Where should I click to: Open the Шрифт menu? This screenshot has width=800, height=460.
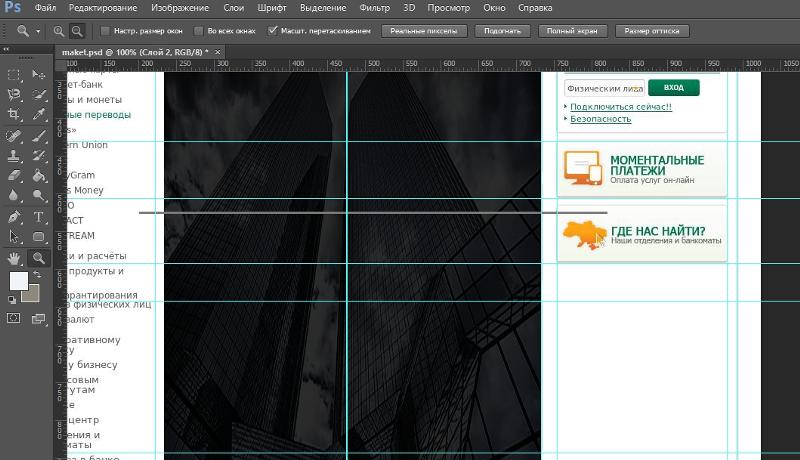[272, 8]
